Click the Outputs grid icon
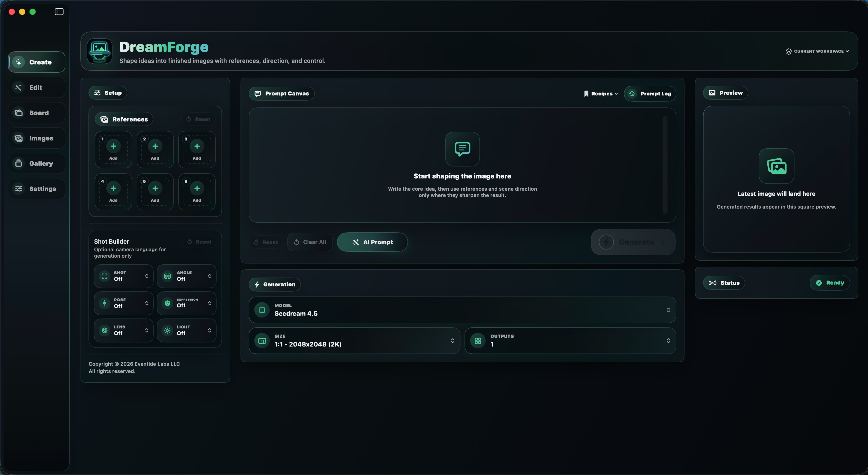 [478, 341]
